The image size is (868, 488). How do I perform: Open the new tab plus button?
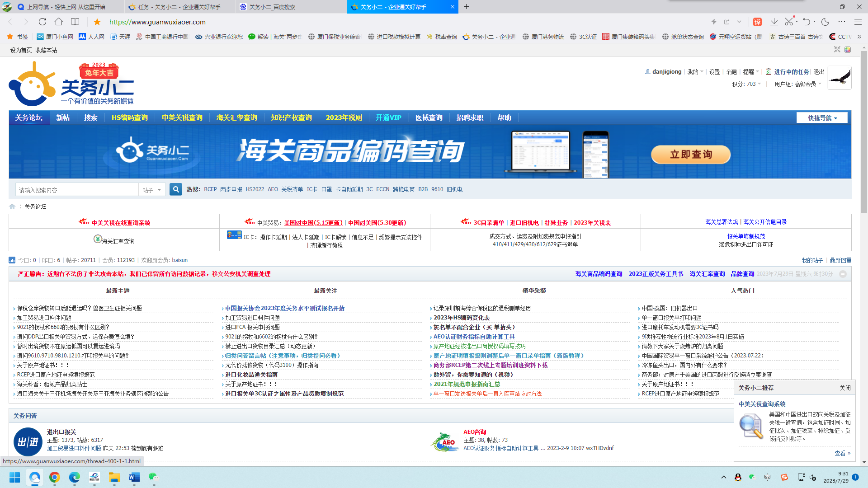click(466, 7)
